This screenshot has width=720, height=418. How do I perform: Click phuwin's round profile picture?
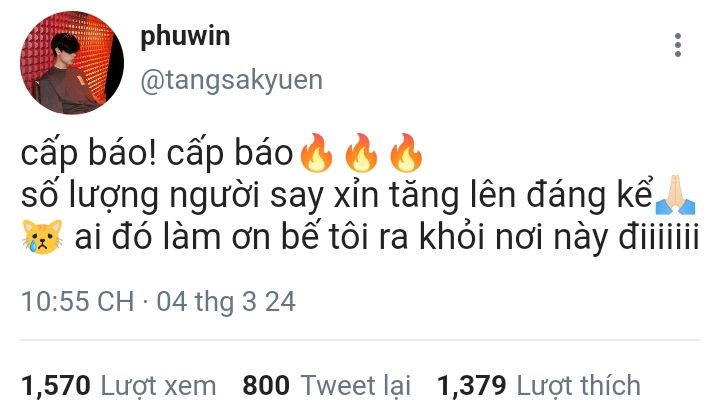pos(72,62)
